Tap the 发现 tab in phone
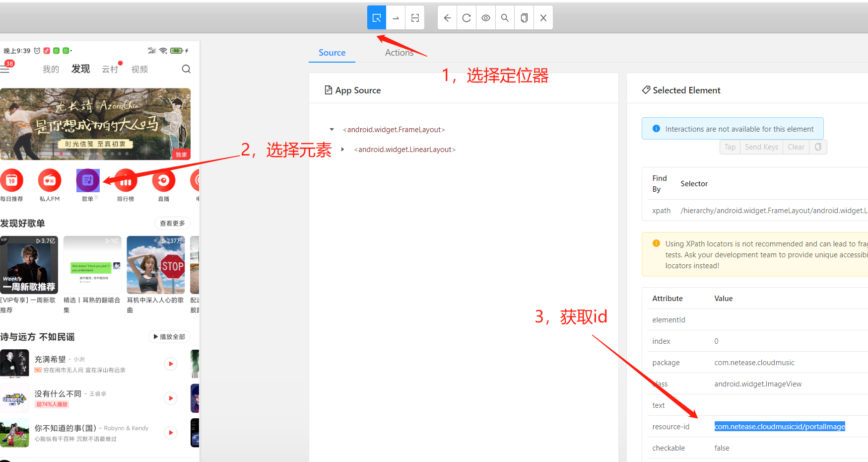This screenshot has width=868, height=462. (x=80, y=69)
